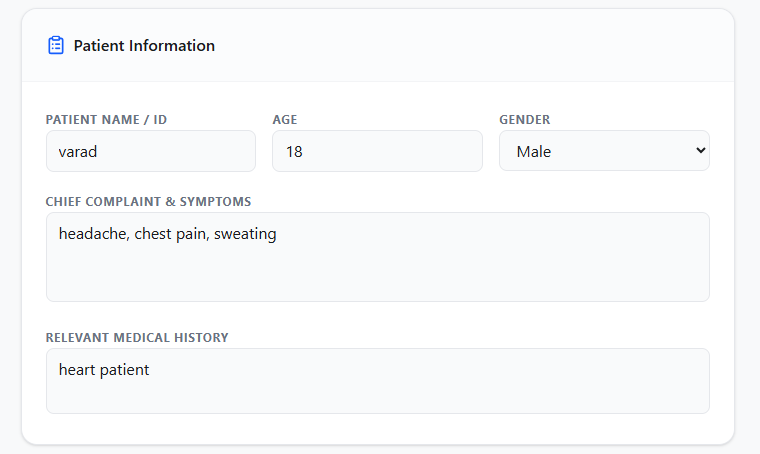The image size is (760, 454).
Task: Click the "headache, chest pain, sweating" text
Action: (167, 234)
